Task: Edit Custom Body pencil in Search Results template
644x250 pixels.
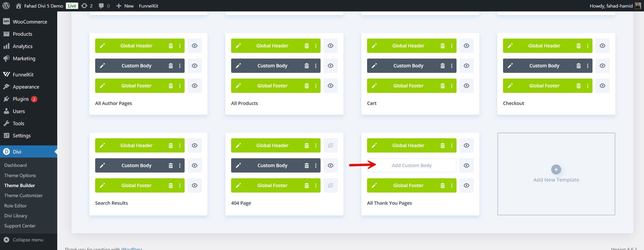Action: [x=102, y=165]
